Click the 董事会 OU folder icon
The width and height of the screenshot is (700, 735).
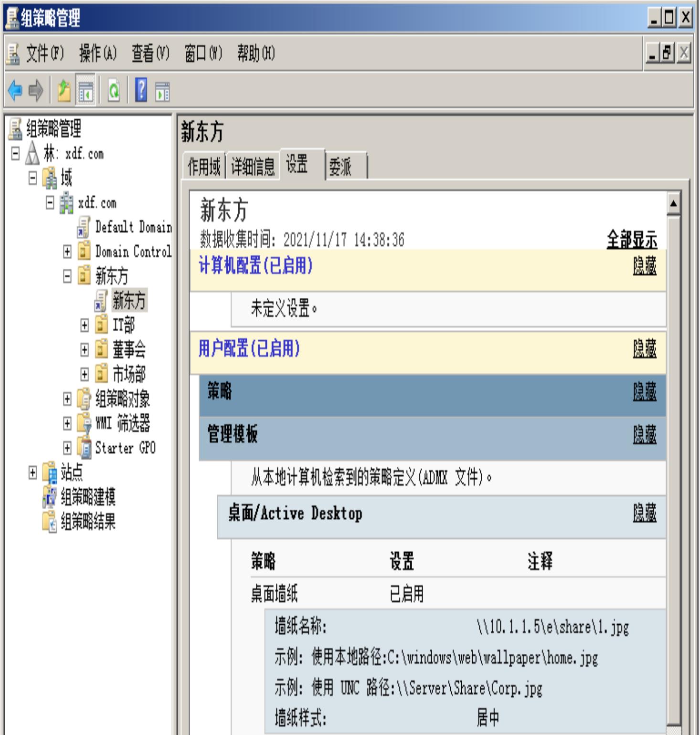[x=101, y=350]
